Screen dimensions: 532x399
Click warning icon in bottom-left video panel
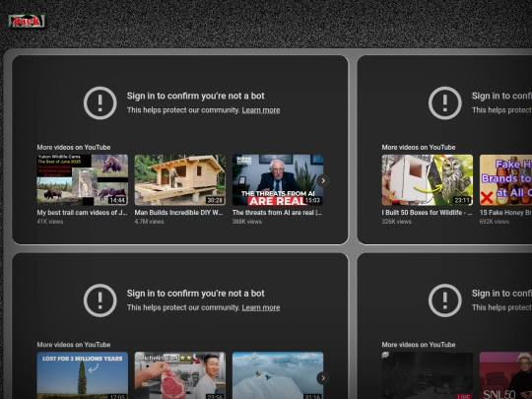tap(100, 300)
